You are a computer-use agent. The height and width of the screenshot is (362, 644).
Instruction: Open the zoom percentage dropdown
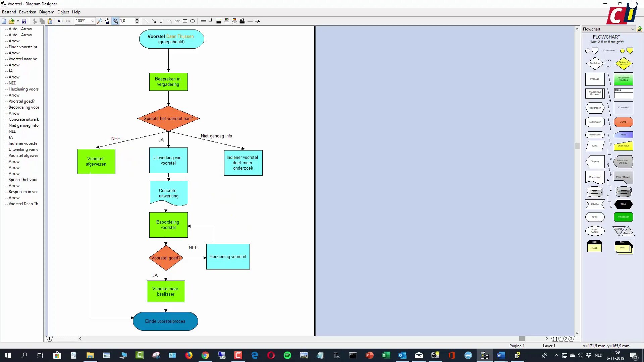pyautogui.click(x=93, y=21)
